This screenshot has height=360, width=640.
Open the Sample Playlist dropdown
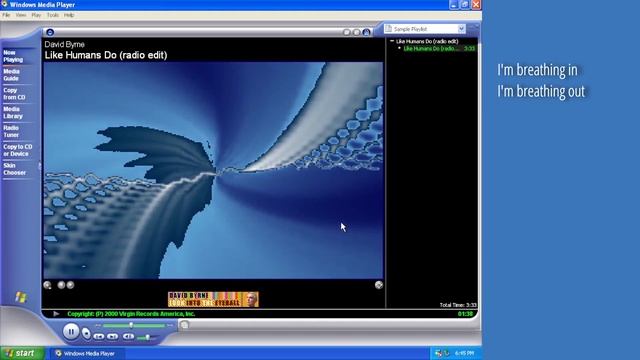click(x=461, y=29)
